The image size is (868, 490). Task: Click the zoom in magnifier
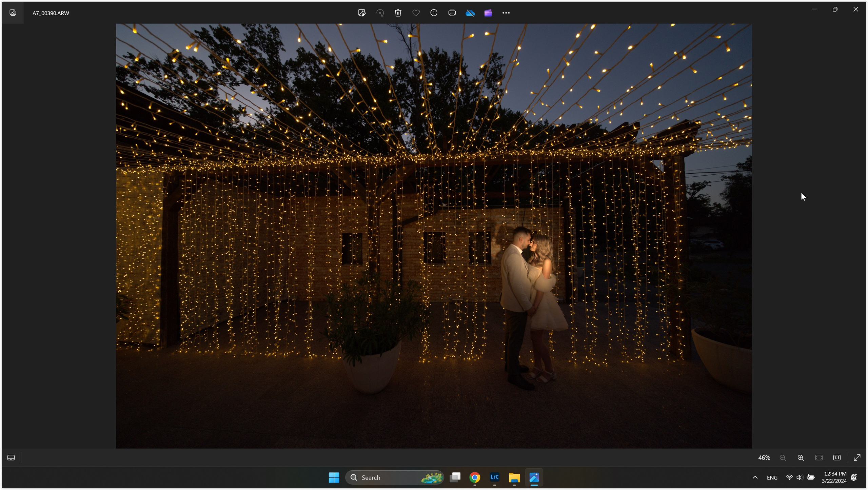[801, 458]
